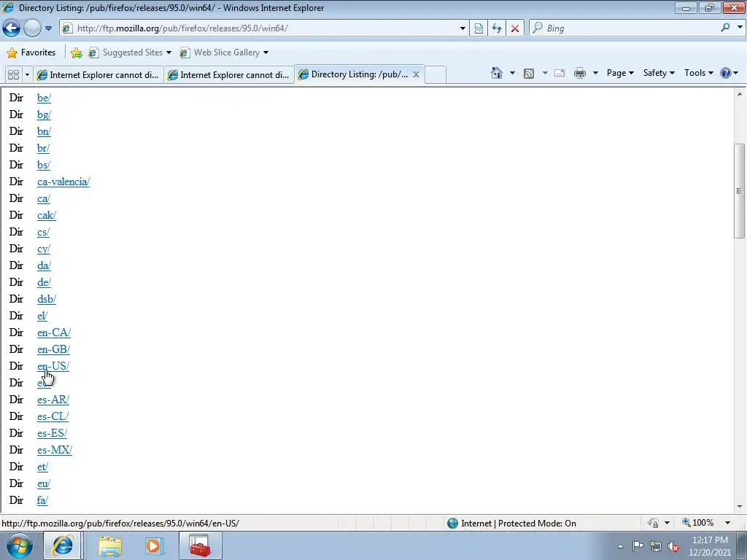Close the Directory Listing tab
This screenshot has height=560, width=747.
[x=416, y=74]
